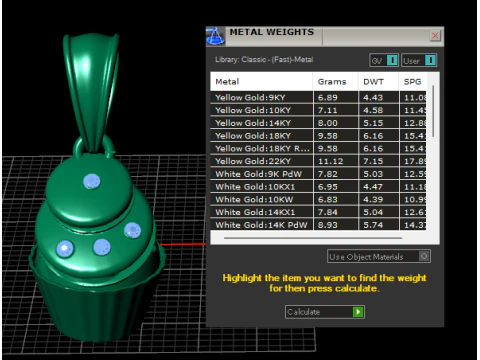Click the 5.74 DWT value
The width and height of the screenshot is (480, 360).
tap(373, 225)
